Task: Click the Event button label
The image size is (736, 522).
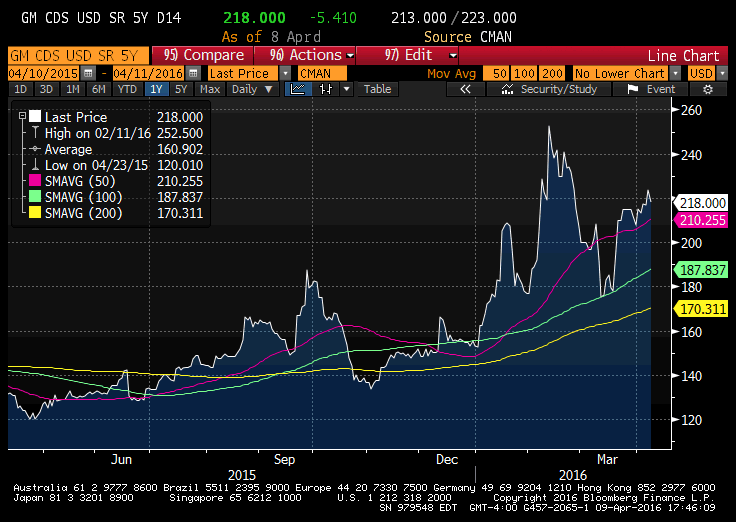Action: coord(661,89)
